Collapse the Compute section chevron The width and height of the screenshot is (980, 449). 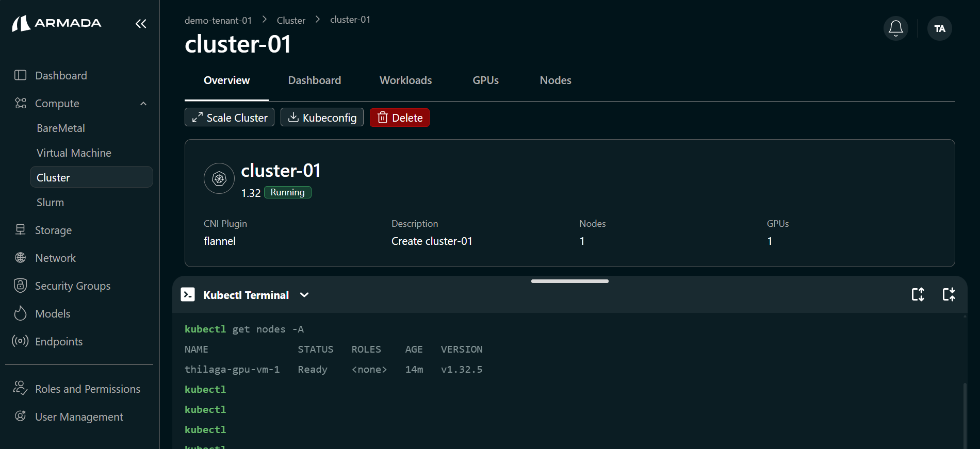(143, 104)
